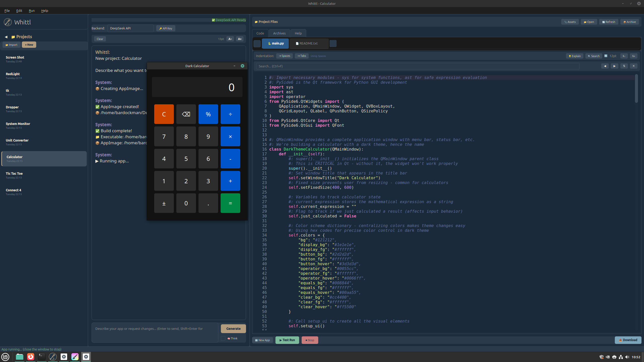The width and height of the screenshot is (644, 362).
Task: Click the tab scroll button after README.txt
Action: pyautogui.click(x=333, y=43)
